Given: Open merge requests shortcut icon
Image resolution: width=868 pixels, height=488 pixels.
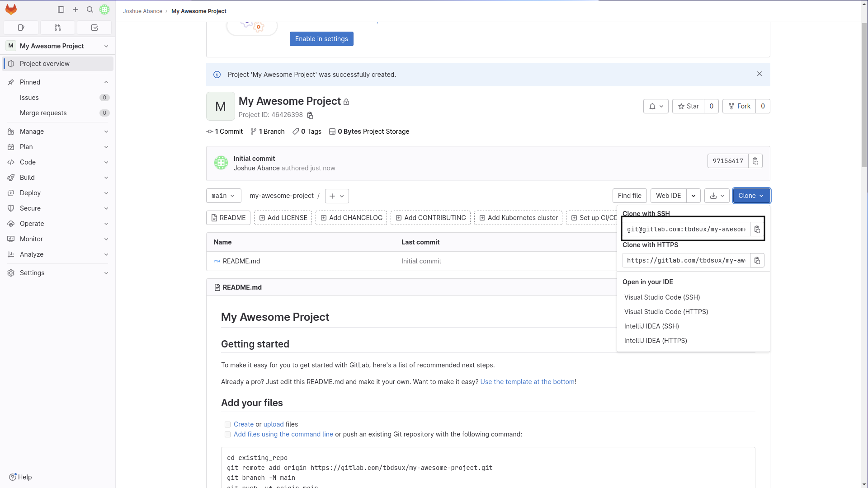Looking at the screenshot, I should (57, 28).
